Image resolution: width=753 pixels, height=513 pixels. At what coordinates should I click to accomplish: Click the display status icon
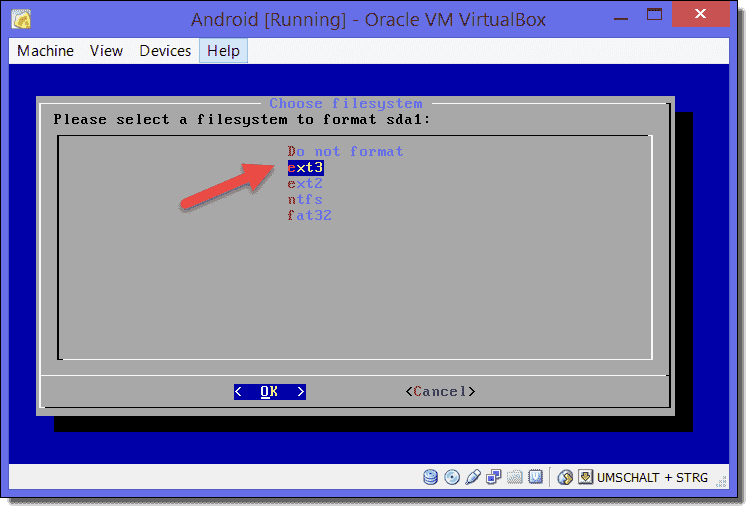click(x=535, y=477)
